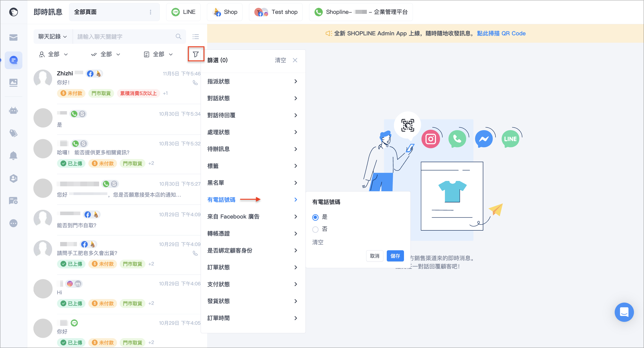Image resolution: width=644 pixels, height=348 pixels.
Task: Click 清空 in the 有電話號碼 popup
Action: (x=318, y=242)
